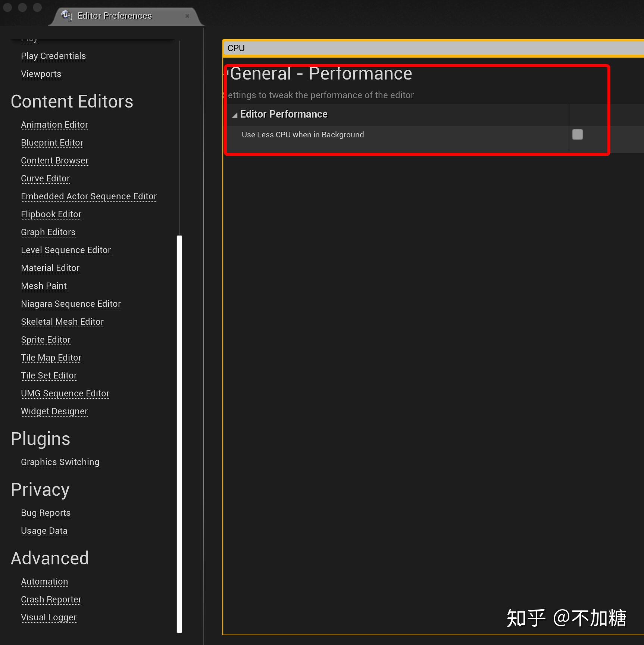Select Embedded Actor Sequence Editor
Image resolution: width=644 pixels, height=645 pixels.
(89, 196)
